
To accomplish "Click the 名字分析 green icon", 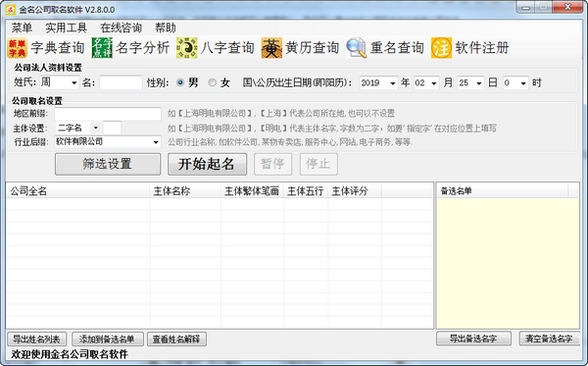I will [x=102, y=48].
